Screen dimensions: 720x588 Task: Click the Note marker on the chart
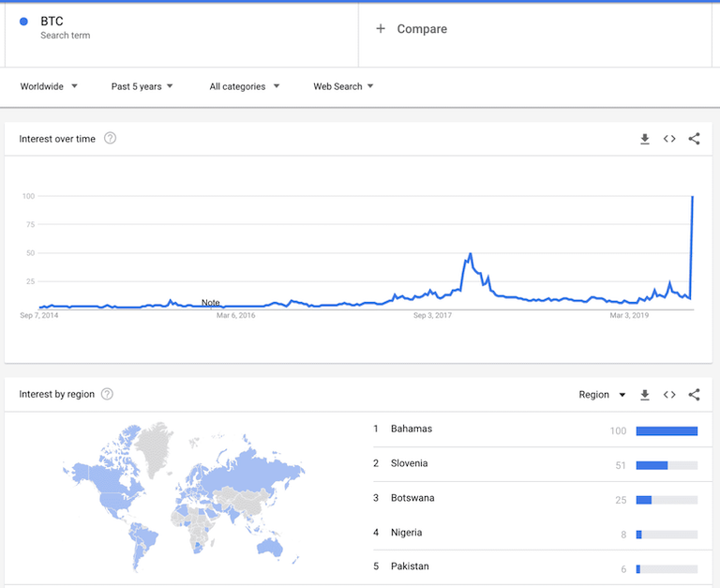point(210,302)
